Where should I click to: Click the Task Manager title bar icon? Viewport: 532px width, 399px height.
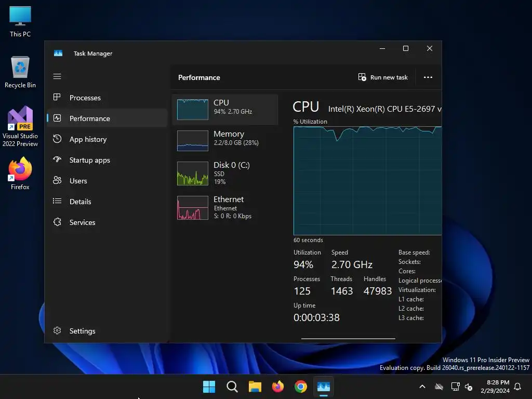click(x=58, y=54)
